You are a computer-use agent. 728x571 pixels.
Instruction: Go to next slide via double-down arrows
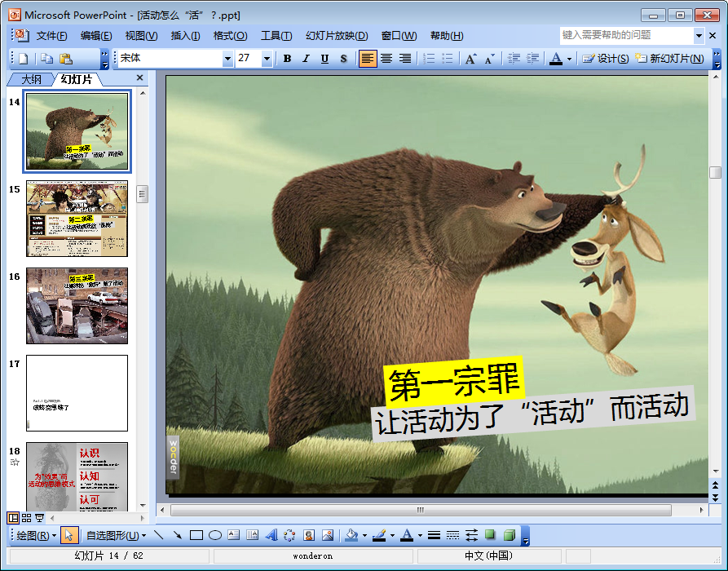coord(715,497)
